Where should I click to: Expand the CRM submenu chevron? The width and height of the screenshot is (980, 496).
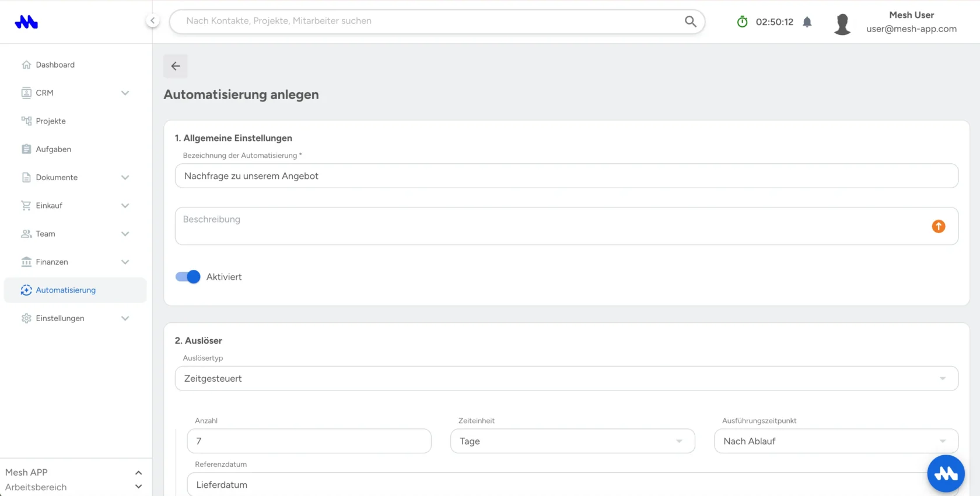coord(125,93)
